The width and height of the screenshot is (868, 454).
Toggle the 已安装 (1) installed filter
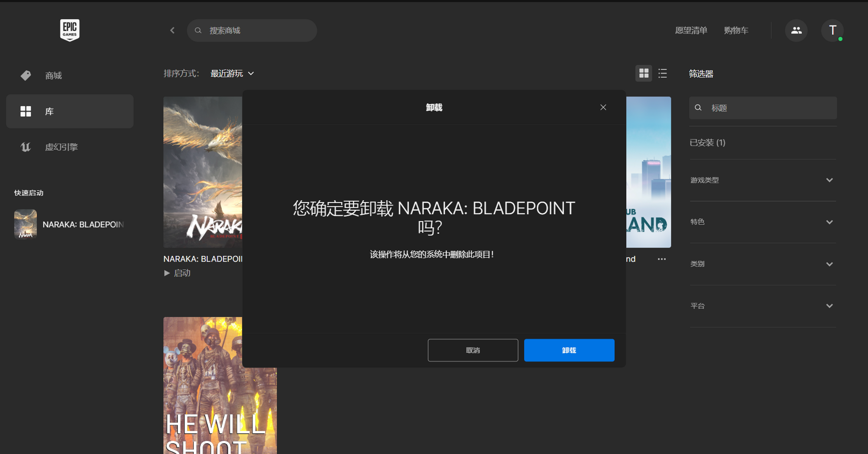(707, 143)
